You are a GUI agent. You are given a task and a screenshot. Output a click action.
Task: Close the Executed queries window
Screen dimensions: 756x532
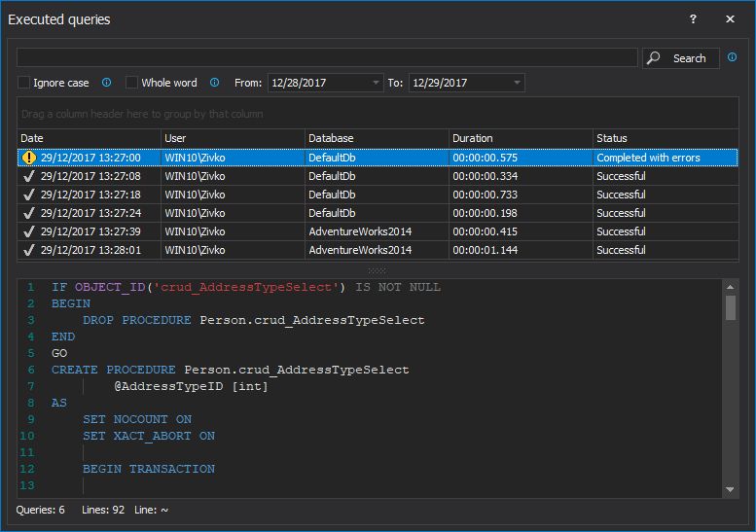click(730, 19)
